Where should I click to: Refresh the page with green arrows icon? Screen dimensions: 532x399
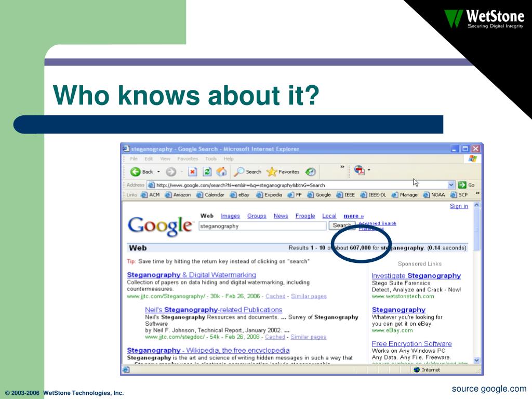[x=207, y=171]
